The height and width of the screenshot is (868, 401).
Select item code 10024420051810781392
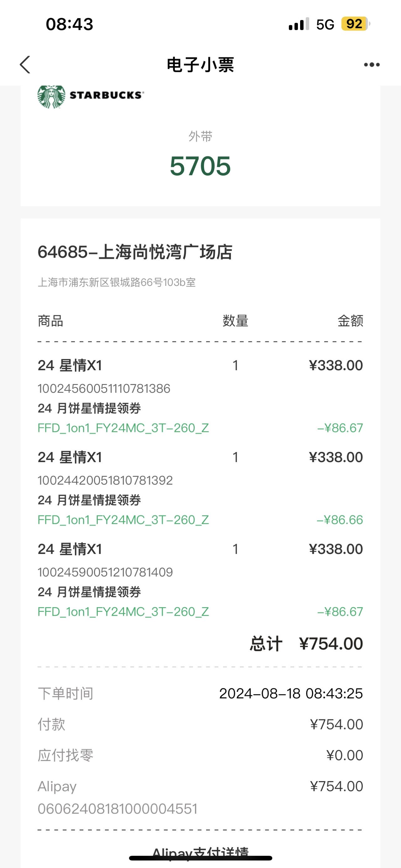(105, 481)
